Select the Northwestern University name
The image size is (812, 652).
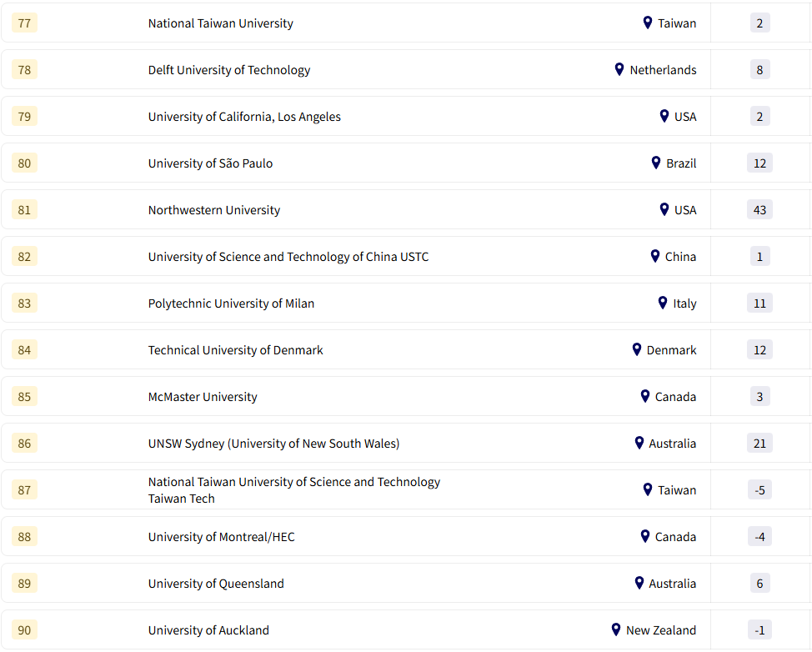tap(214, 210)
